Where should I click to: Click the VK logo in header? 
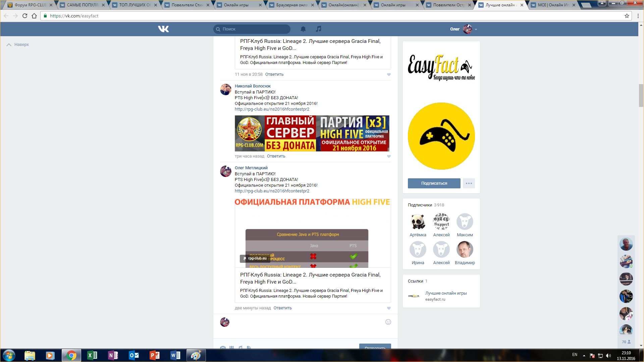click(x=163, y=29)
